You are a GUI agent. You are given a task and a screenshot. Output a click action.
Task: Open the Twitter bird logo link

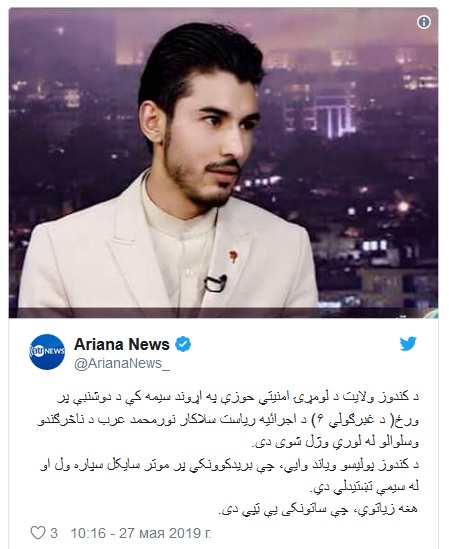(408, 344)
